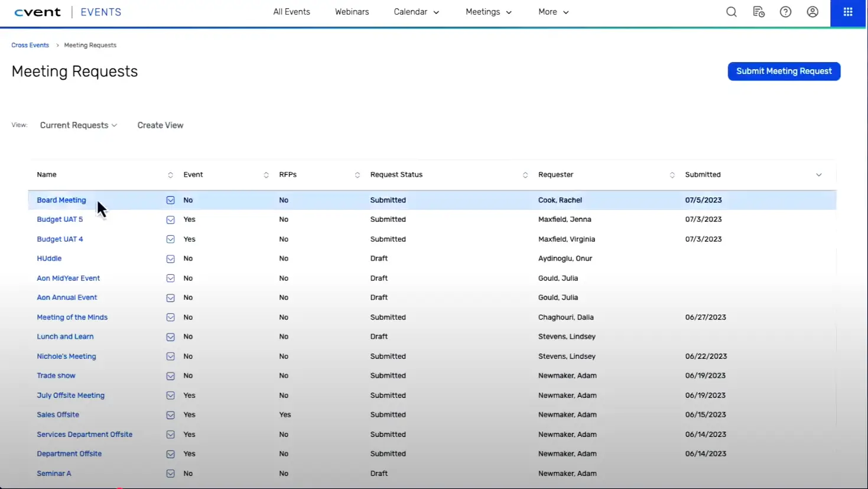This screenshot has width=868, height=489.
Task: Click the action icon for Sales Offsite
Action: pyautogui.click(x=170, y=415)
